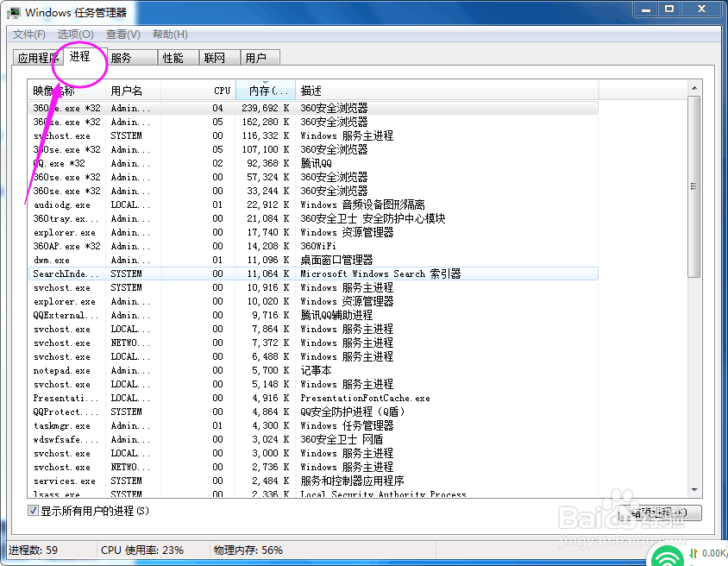
Task: Select the dwm.exe process
Action: pyautogui.click(x=313, y=260)
